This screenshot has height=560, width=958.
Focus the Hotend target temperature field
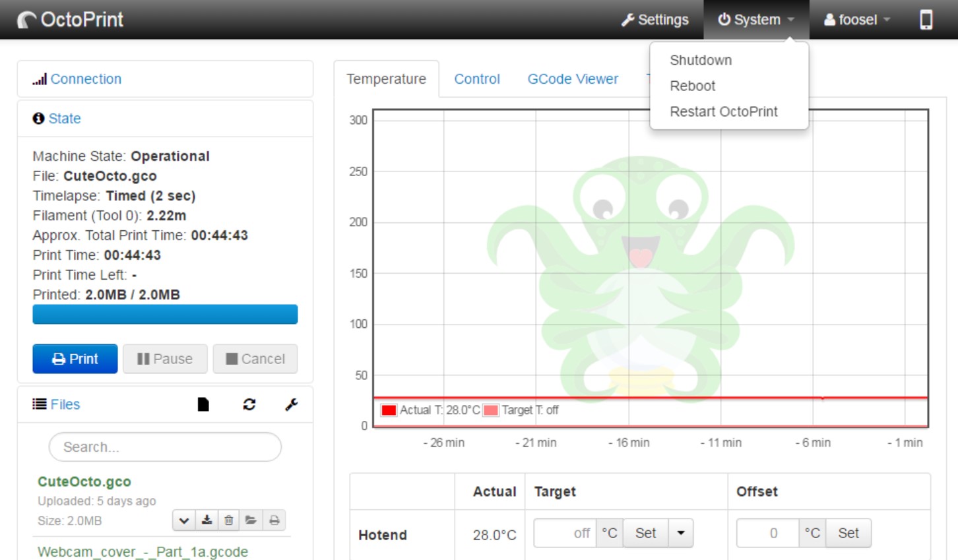pos(565,533)
